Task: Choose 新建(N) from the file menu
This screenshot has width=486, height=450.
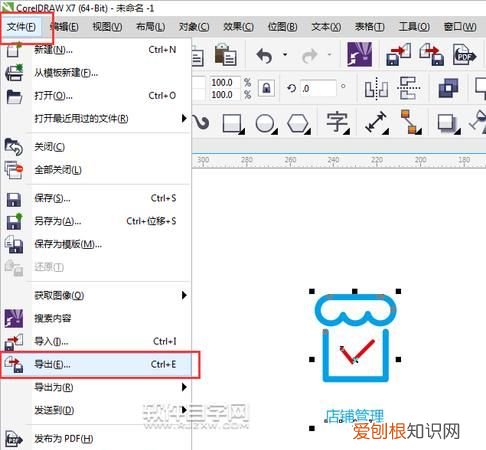Action: pyautogui.click(x=97, y=50)
